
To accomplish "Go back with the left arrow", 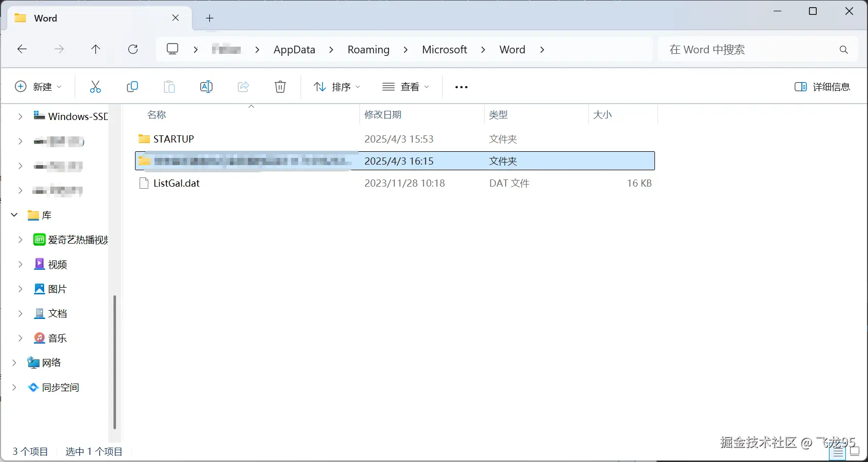I will click(22, 49).
